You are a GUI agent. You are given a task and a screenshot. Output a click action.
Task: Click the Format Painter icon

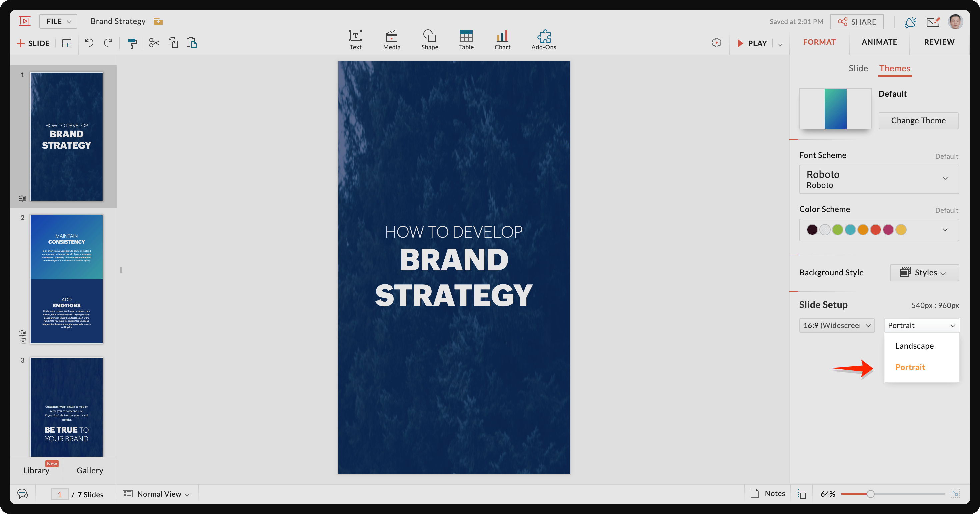tap(132, 43)
